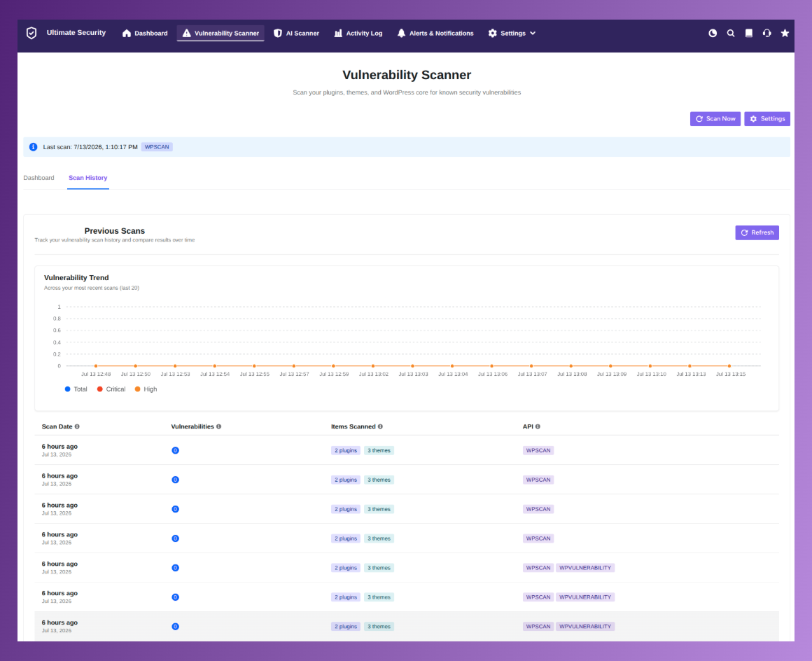This screenshot has width=812, height=661.
Task: Toggle the High series in chart legend
Action: 146,389
